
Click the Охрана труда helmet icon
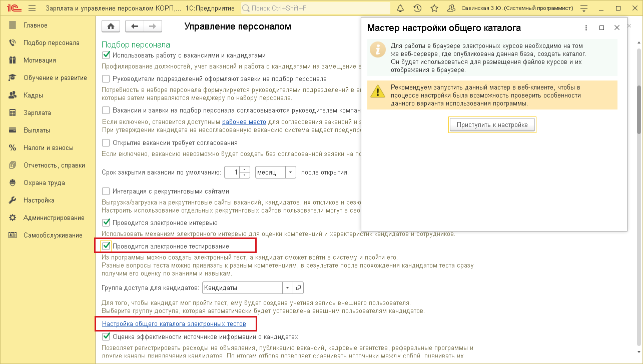pos(13,183)
